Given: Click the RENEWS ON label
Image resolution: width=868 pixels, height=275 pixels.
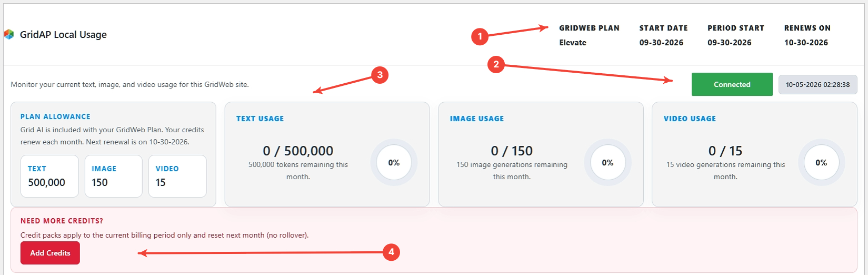Looking at the screenshot, I should tap(807, 28).
